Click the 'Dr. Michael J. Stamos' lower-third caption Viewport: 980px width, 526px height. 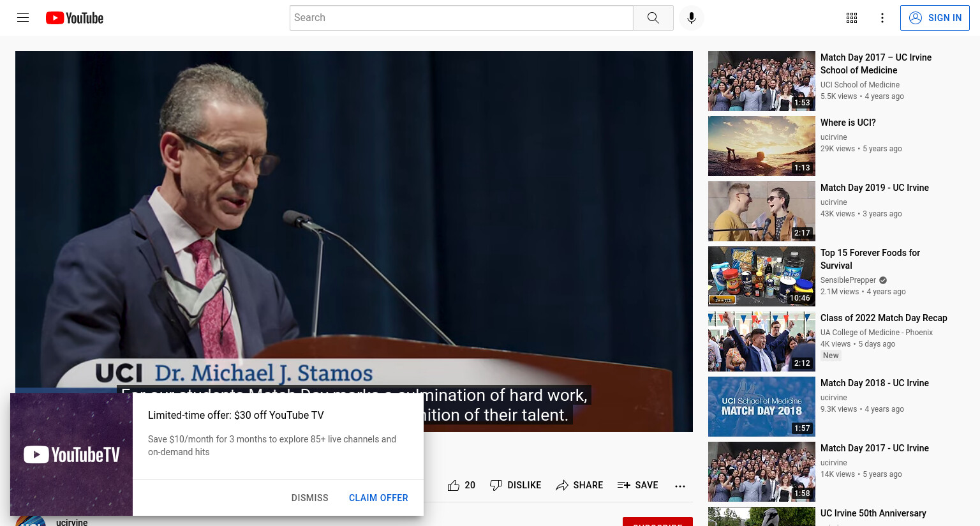[264, 373]
